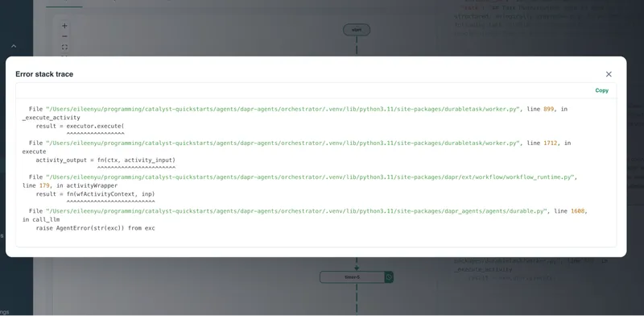Select the start node in workflow graph
The width and height of the screenshot is (644, 316).
click(x=357, y=30)
